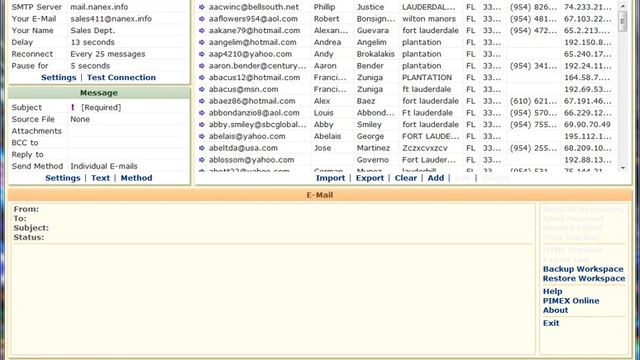Click arrow icon beside abeltda@usa.com
640x360 pixels.
[x=202, y=148]
